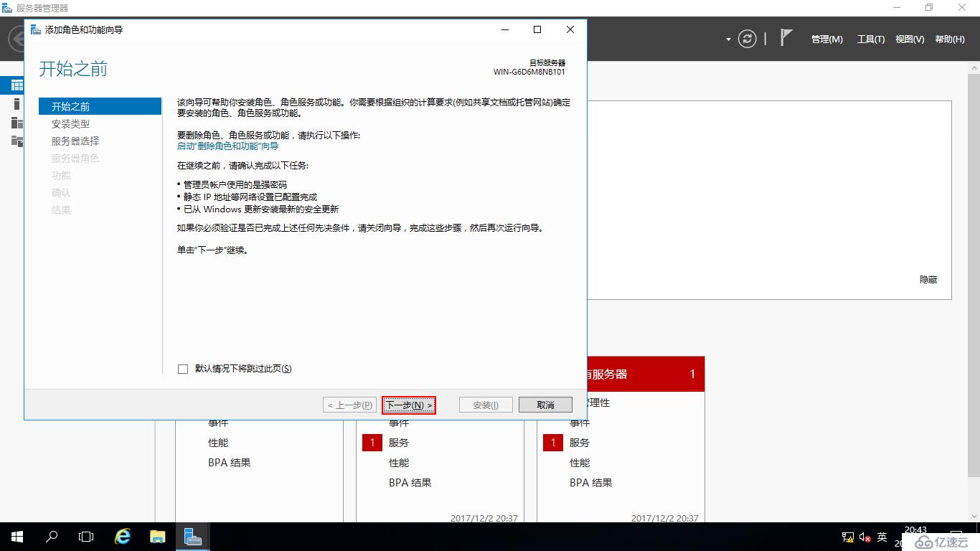Open the Windows Start menu
Viewport: 980px width, 551px height.
click(x=17, y=537)
